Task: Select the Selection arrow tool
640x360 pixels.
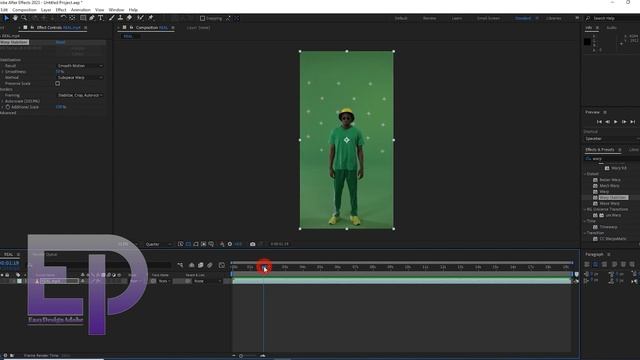Action: 6,18
